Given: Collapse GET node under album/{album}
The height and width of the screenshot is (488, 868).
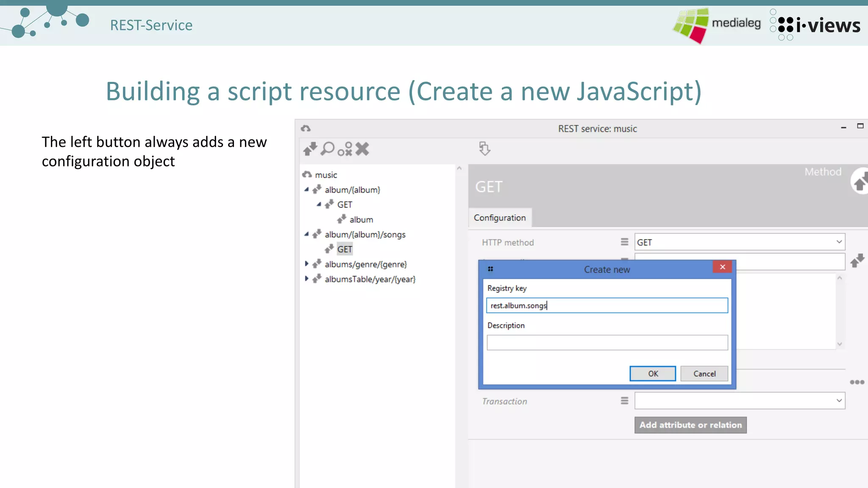Looking at the screenshot, I should point(319,204).
